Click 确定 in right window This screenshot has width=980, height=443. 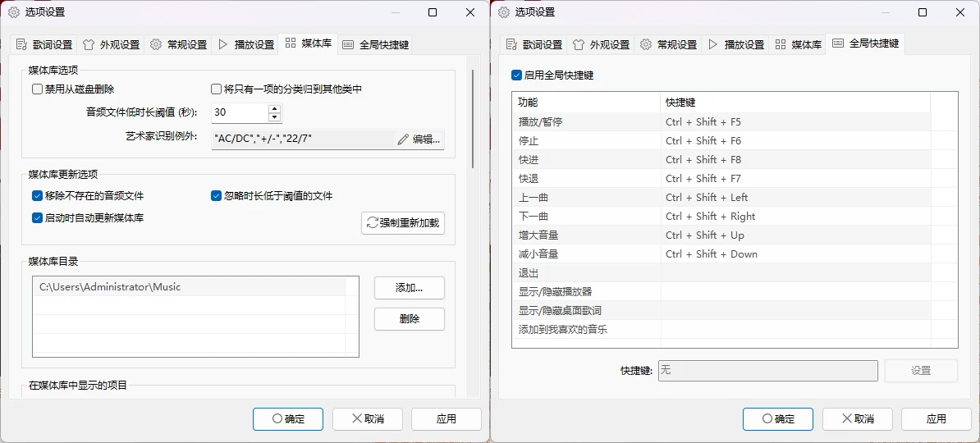[778, 419]
